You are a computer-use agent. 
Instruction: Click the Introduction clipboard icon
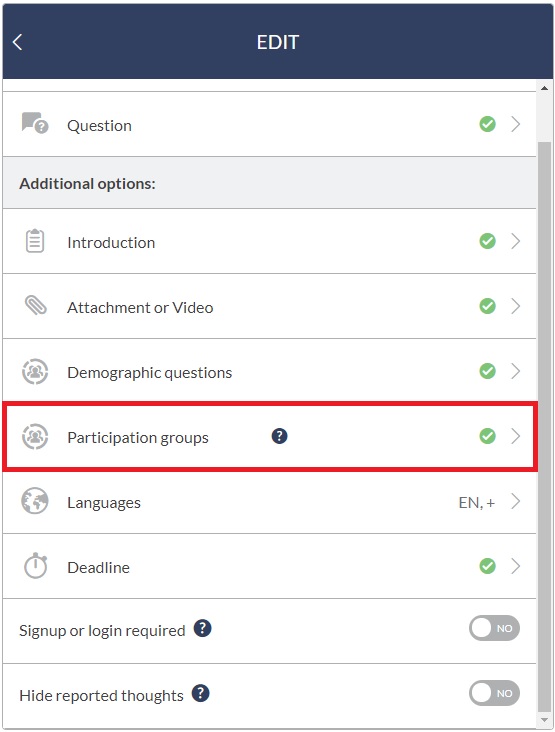[35, 241]
